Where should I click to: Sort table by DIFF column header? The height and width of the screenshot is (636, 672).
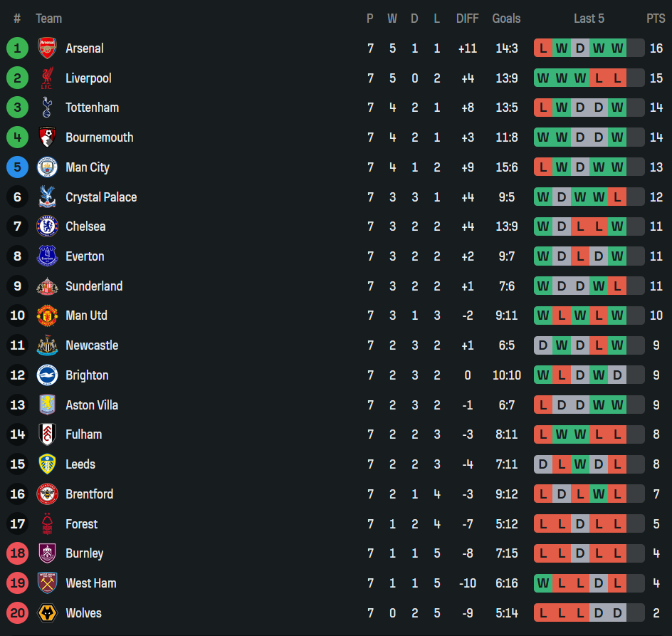click(467, 19)
